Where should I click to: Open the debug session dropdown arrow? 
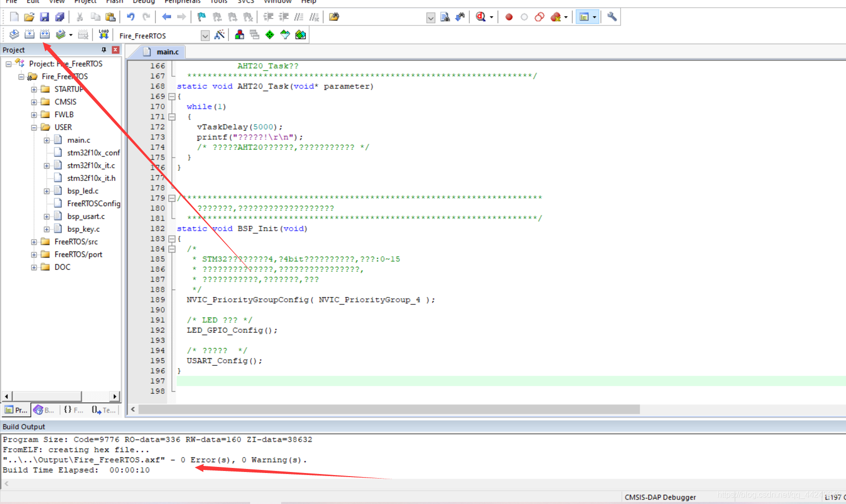click(492, 17)
